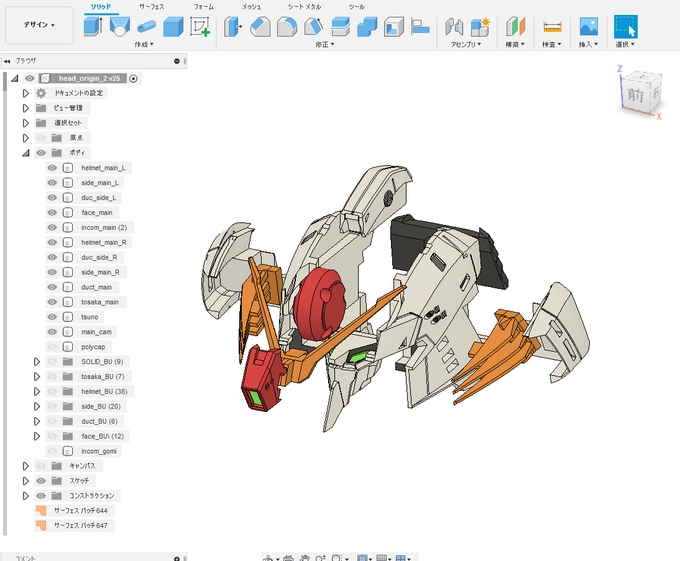Open browser panel options dot

(x=177, y=61)
